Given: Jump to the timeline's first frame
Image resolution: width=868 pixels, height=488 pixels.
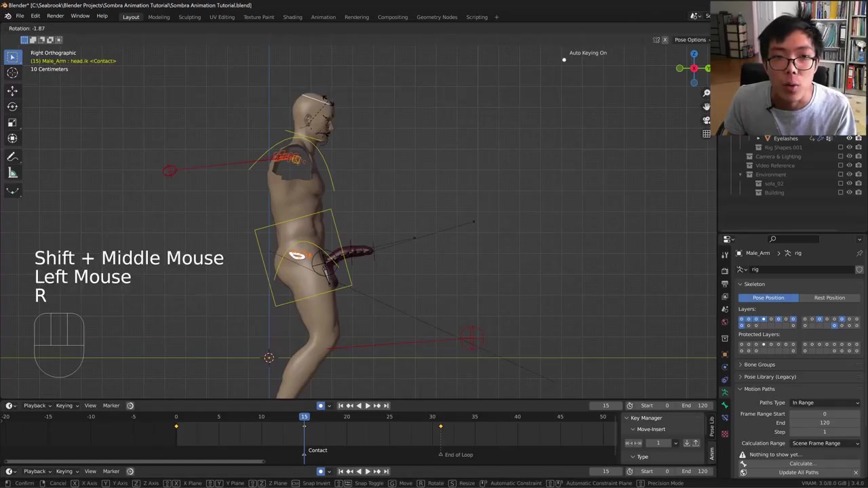Looking at the screenshot, I should pyautogui.click(x=340, y=406).
